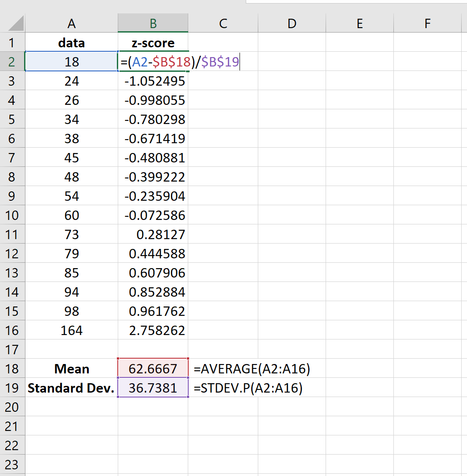Click the Mean label cell A18
Viewport: 467px width, 476px height.
71,369
